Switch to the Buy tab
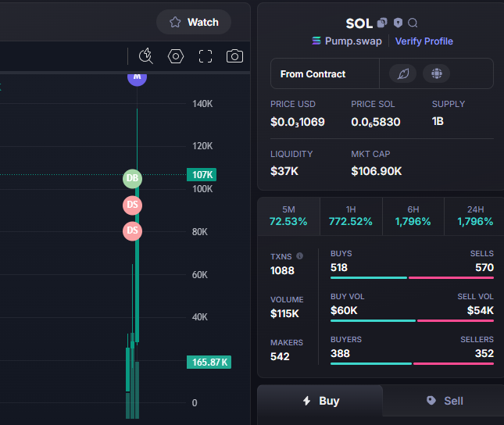Screen dimensions: 504x425 click(320, 401)
